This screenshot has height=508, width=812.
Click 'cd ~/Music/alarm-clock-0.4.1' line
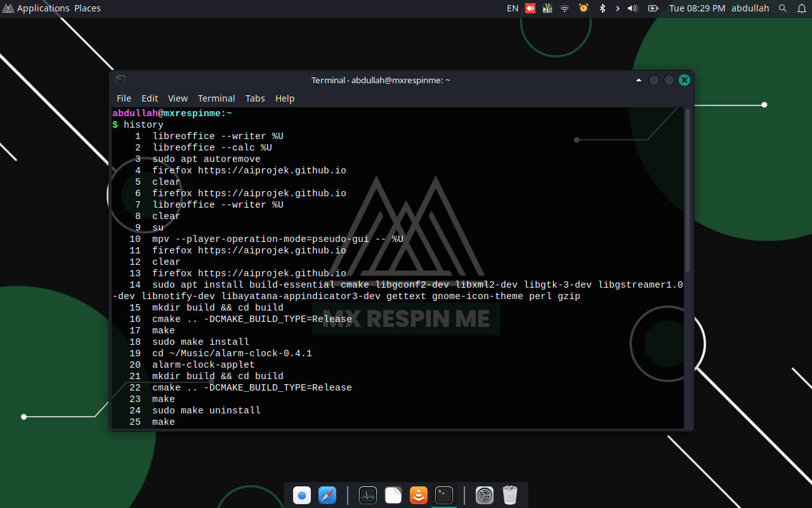(x=232, y=354)
